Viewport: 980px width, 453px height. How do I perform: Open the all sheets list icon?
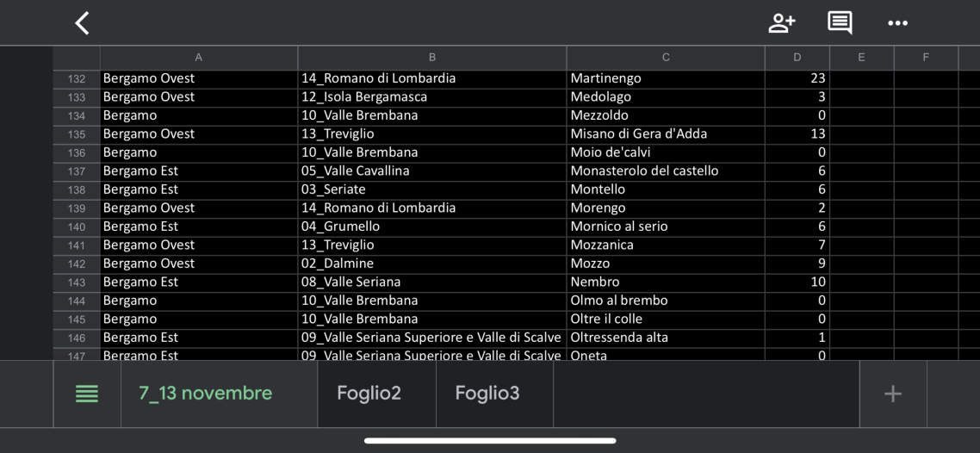87,394
